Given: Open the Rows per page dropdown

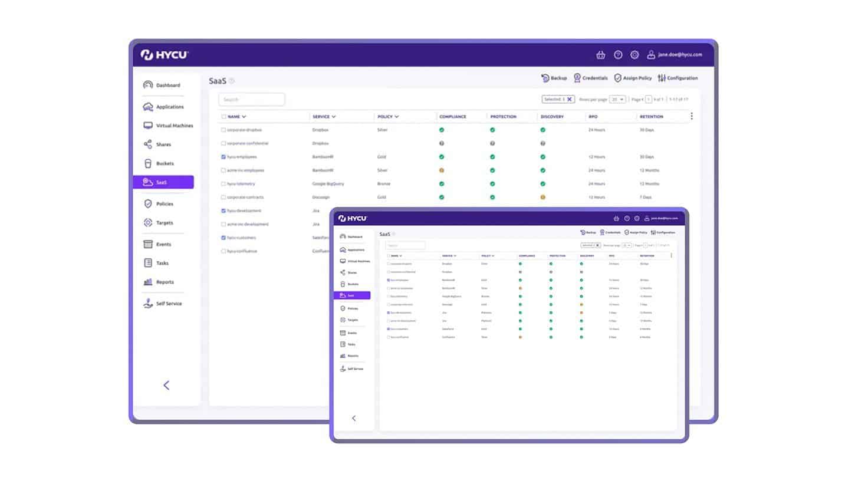Looking at the screenshot, I should click(x=616, y=99).
